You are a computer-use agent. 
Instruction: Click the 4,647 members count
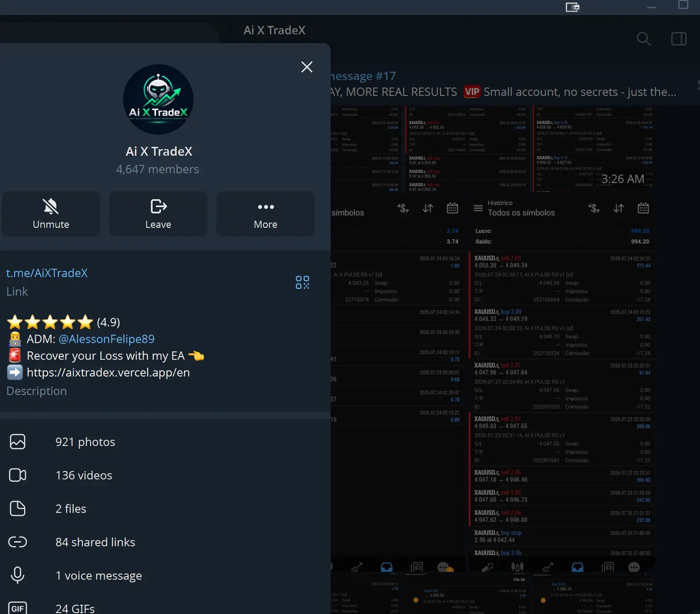(157, 169)
